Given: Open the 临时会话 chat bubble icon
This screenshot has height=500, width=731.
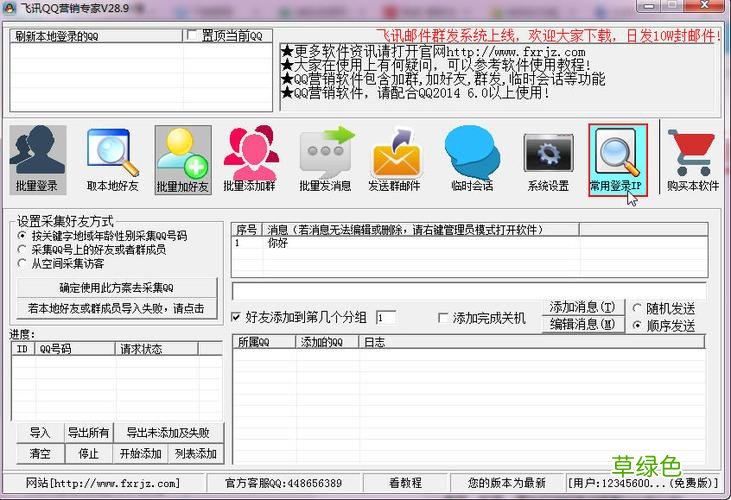Looking at the screenshot, I should point(472,159).
